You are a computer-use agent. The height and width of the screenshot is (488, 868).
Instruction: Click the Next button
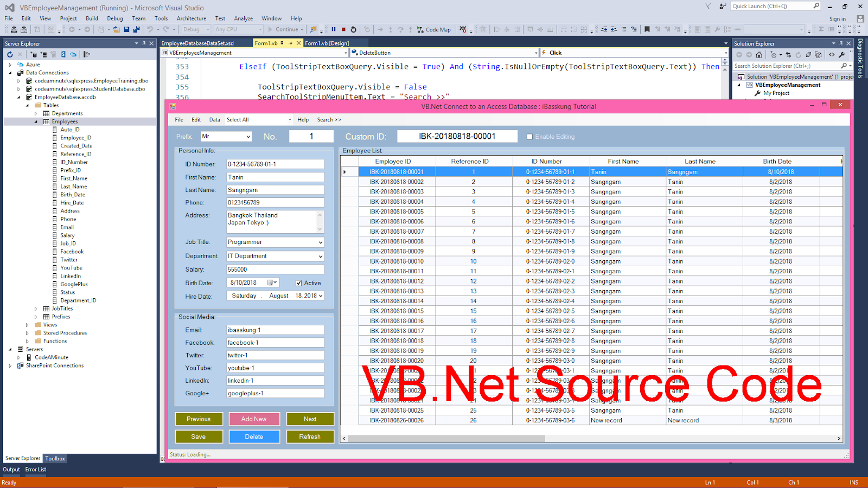[x=310, y=419]
